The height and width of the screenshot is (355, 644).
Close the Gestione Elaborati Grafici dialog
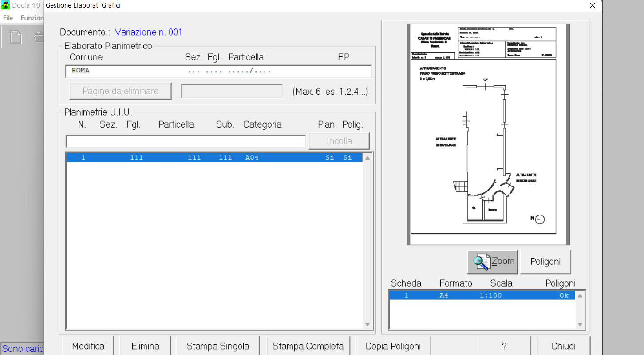coord(592,5)
